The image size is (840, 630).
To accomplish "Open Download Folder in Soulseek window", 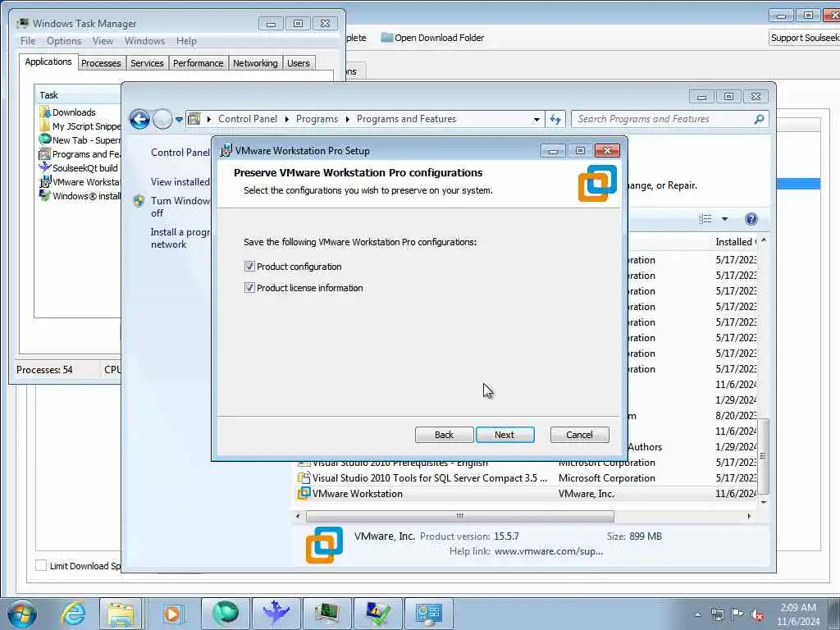I will [x=432, y=38].
